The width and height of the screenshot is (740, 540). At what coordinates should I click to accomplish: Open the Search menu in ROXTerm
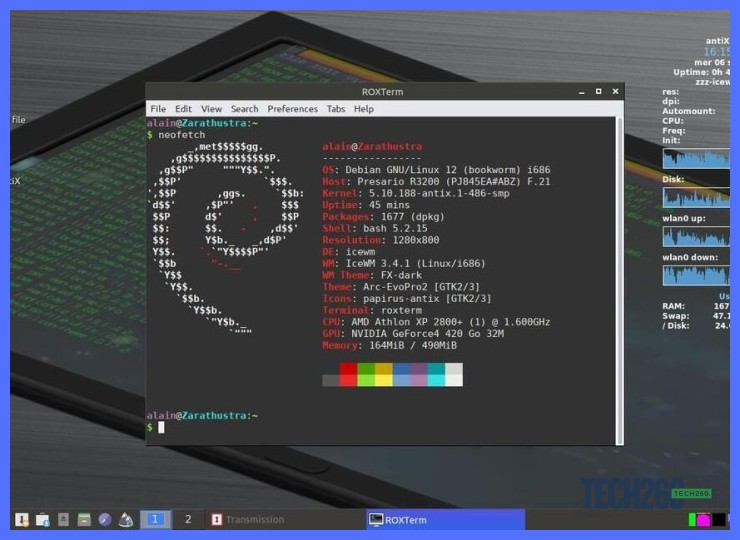click(x=244, y=109)
